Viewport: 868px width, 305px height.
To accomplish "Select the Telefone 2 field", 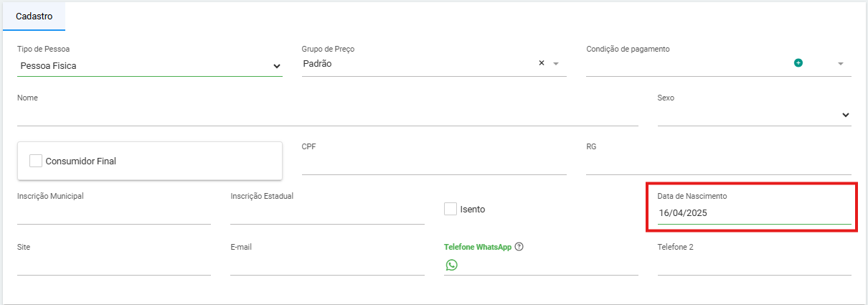I will [x=754, y=265].
